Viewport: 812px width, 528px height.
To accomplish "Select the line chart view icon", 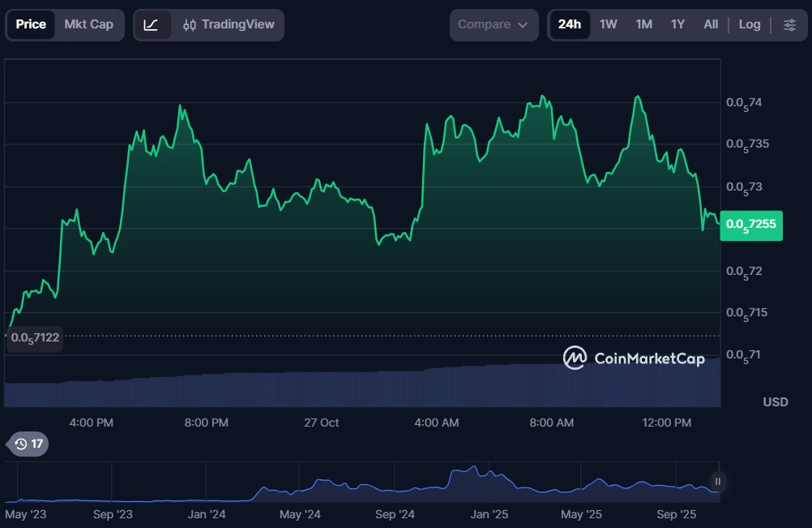I will [x=152, y=24].
